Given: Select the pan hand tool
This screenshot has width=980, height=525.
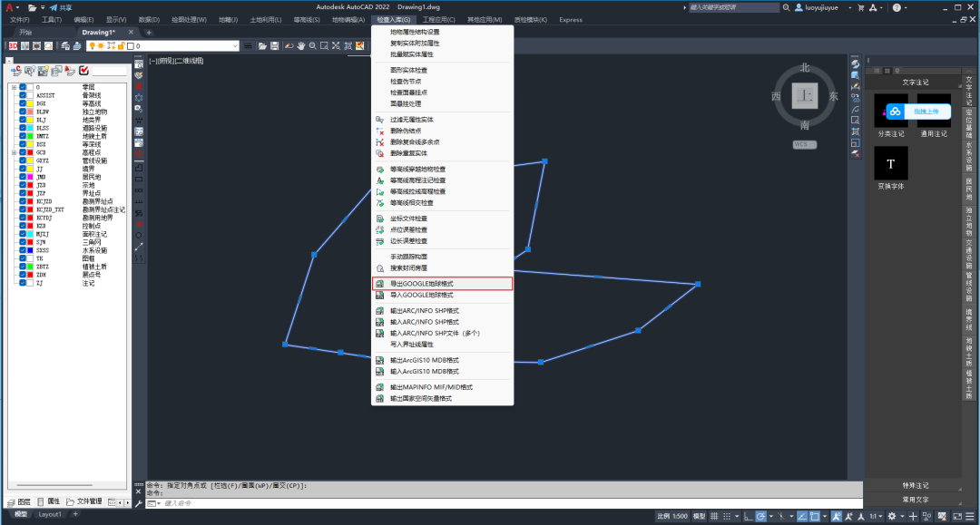Looking at the screenshot, I should [x=300, y=46].
